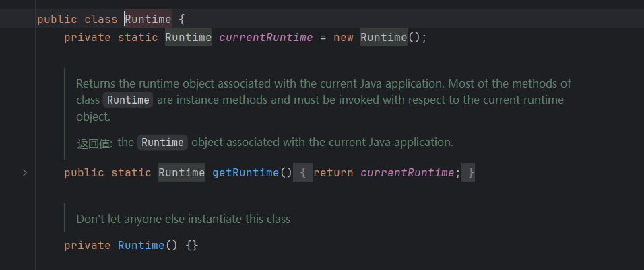Screen dimensions: 644x270
Task: Click Runtime class name in class declaration
Action: (148, 19)
